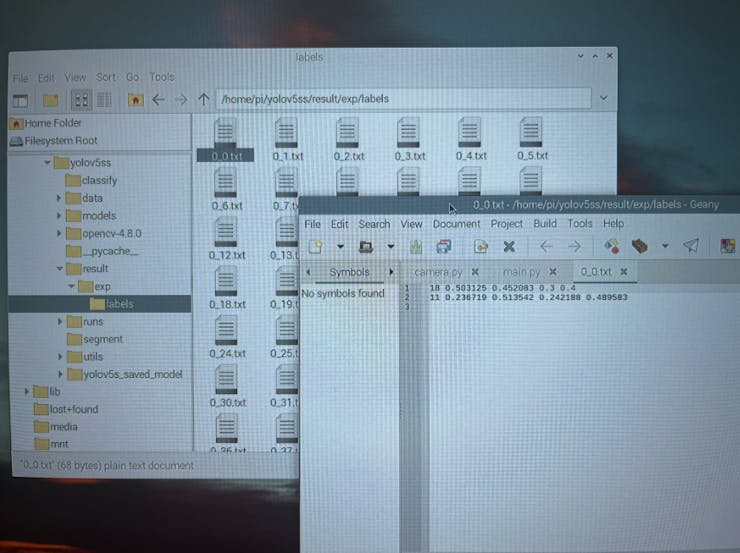Image resolution: width=740 pixels, height=553 pixels.
Task: Click Home folder icon in file manager toolbar
Action: pos(135,100)
